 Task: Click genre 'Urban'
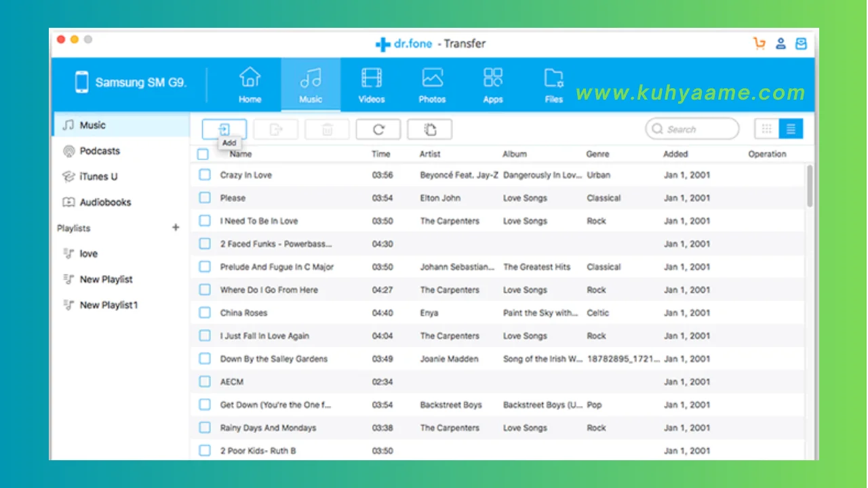click(599, 175)
